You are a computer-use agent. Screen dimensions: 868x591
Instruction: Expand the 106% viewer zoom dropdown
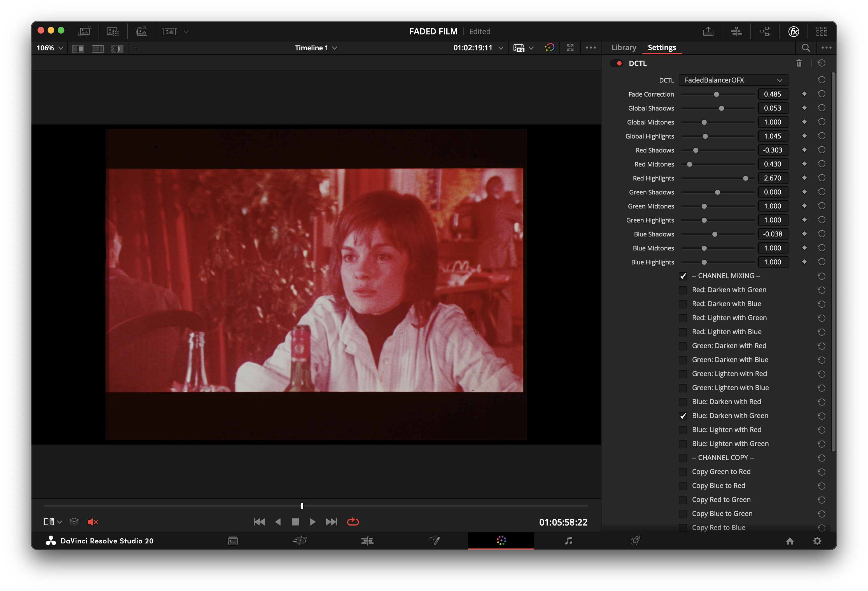point(50,48)
